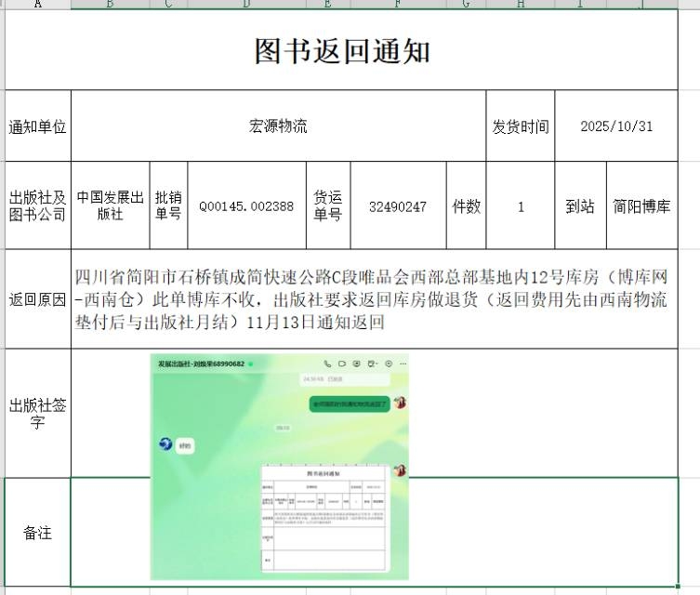Open the three-dot more options in chat header
This screenshot has width=700, height=595.
tap(401, 364)
